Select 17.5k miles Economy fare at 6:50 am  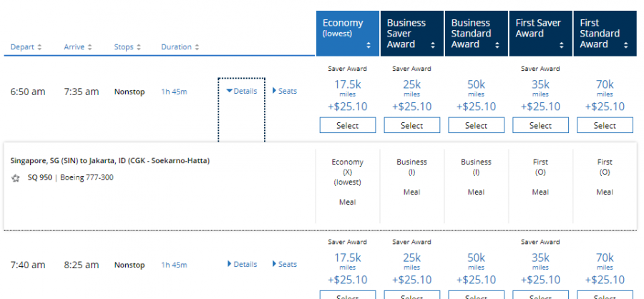click(347, 125)
